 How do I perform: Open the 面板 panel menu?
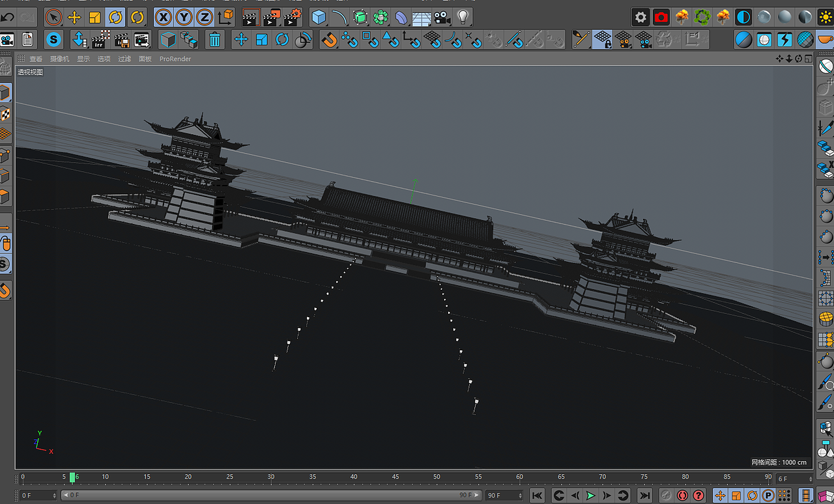(145, 59)
